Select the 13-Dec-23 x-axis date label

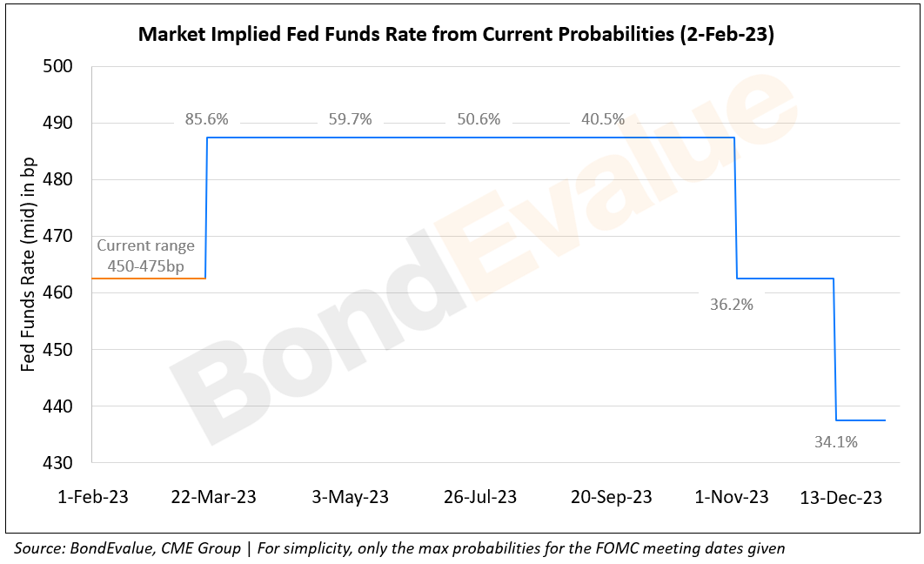[x=841, y=498]
